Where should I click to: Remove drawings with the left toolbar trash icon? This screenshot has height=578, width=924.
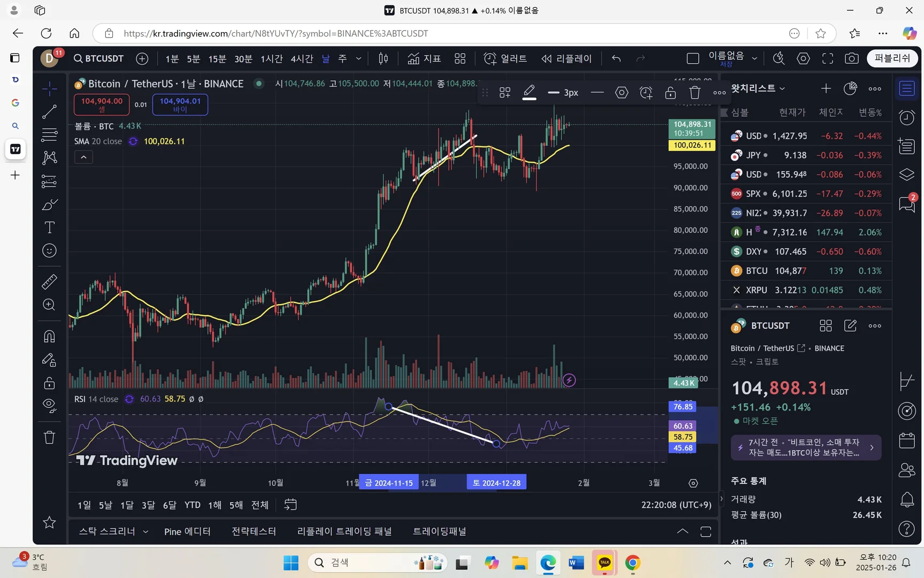pos(49,437)
